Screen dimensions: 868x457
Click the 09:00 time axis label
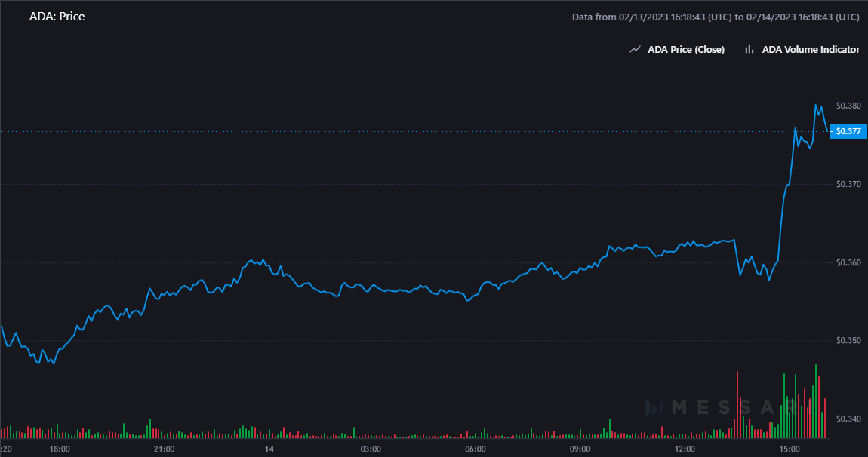tap(580, 449)
